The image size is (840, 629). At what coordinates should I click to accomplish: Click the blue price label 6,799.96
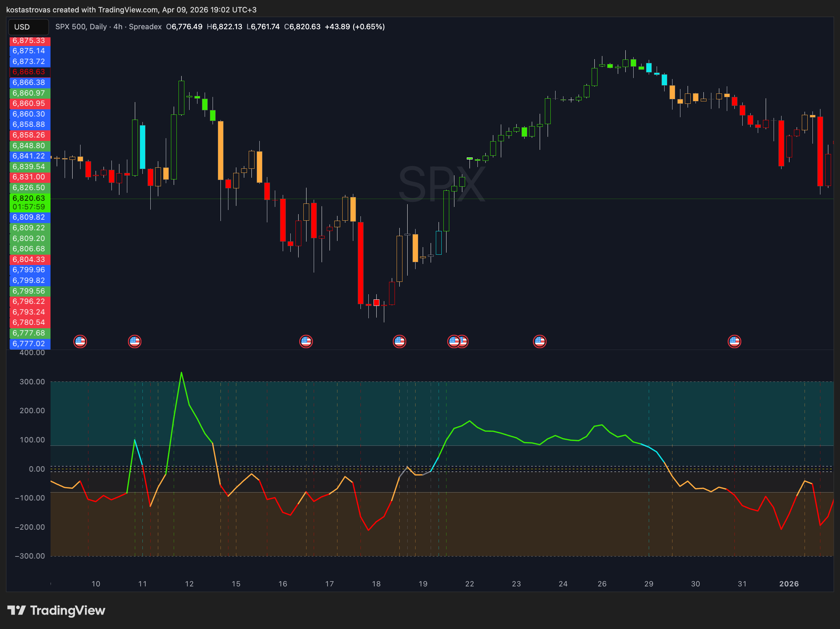[30, 270]
